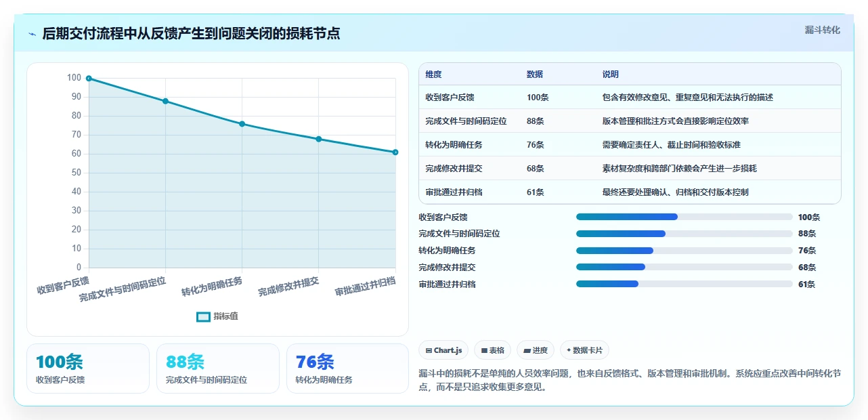Click the data point for 完成文件与时间码定位
Image resolution: width=868 pixels, height=420 pixels.
[165, 101]
